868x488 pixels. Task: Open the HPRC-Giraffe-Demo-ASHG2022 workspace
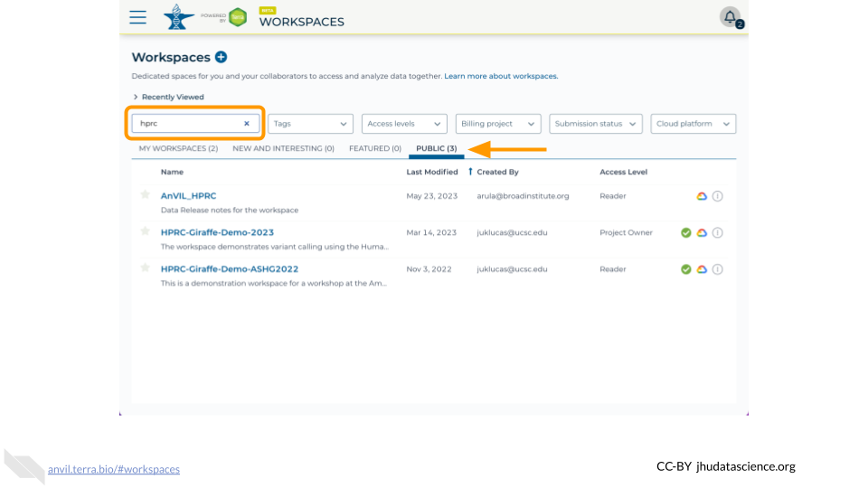(x=229, y=269)
